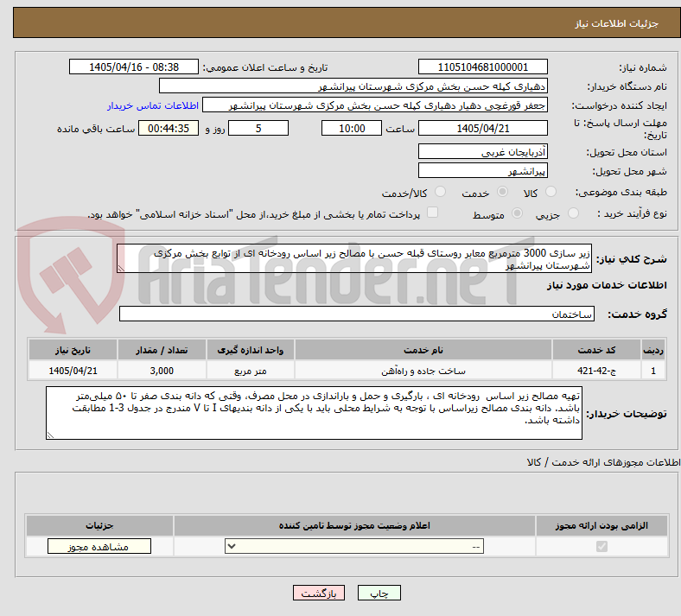681x616 pixels.
Task: Choose the متوسط purchase type radio
Action: pos(518,213)
